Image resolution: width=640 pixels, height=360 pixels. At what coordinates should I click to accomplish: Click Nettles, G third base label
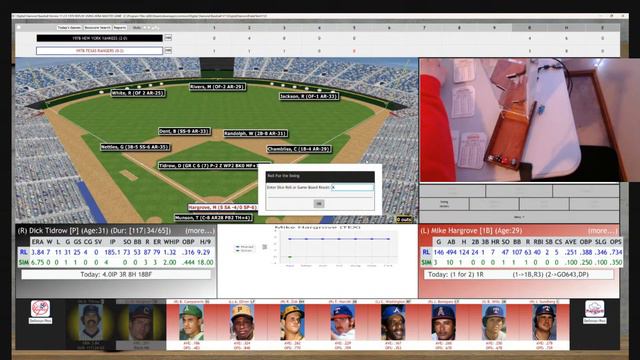pos(135,147)
